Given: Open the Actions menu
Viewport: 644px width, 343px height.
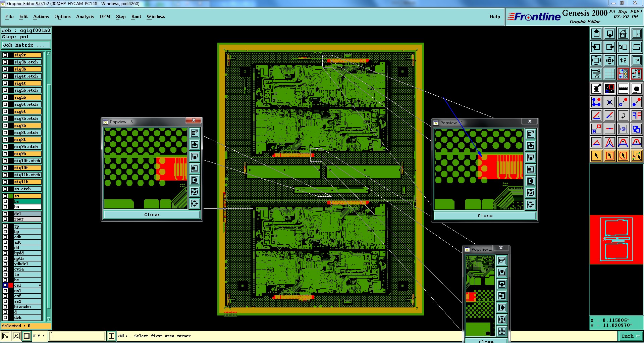Looking at the screenshot, I should pos(41,16).
